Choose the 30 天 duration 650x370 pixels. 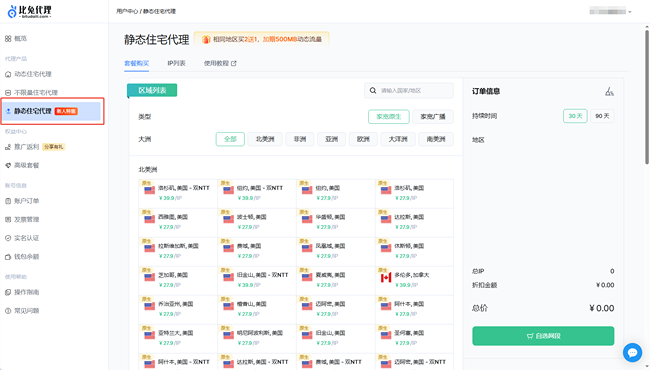pos(575,116)
